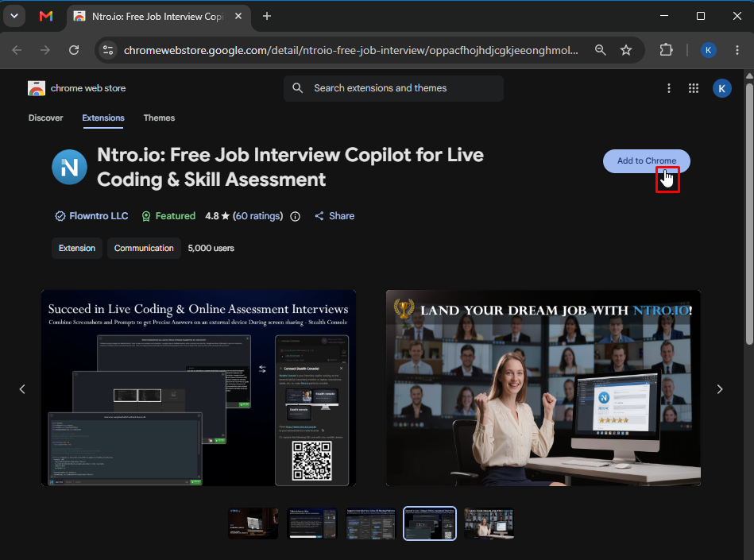Open Chrome's three-dot menu
Image resolution: width=754 pixels, height=560 pixels.
(737, 50)
